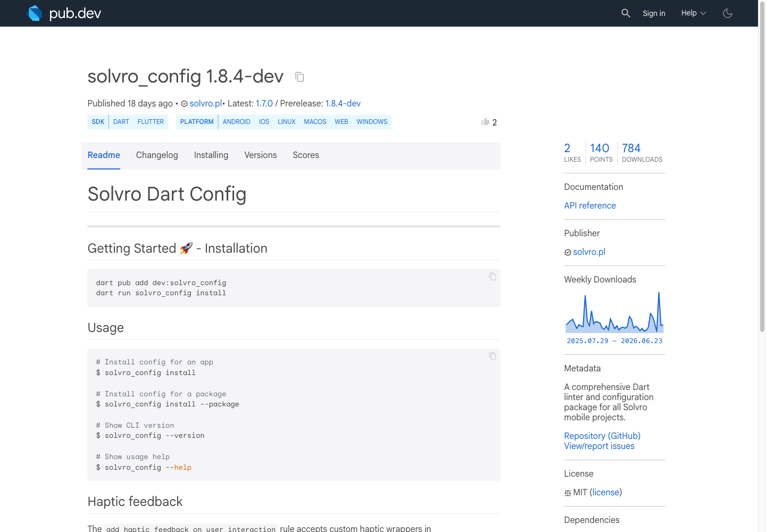Open the solvro.pl publisher link in header
The height and width of the screenshot is (532, 766).
click(x=205, y=103)
